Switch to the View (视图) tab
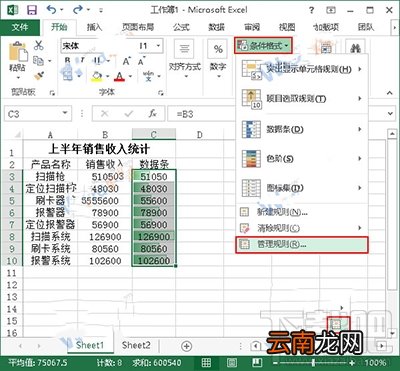Viewport: 400px width, 371px height. [287, 27]
